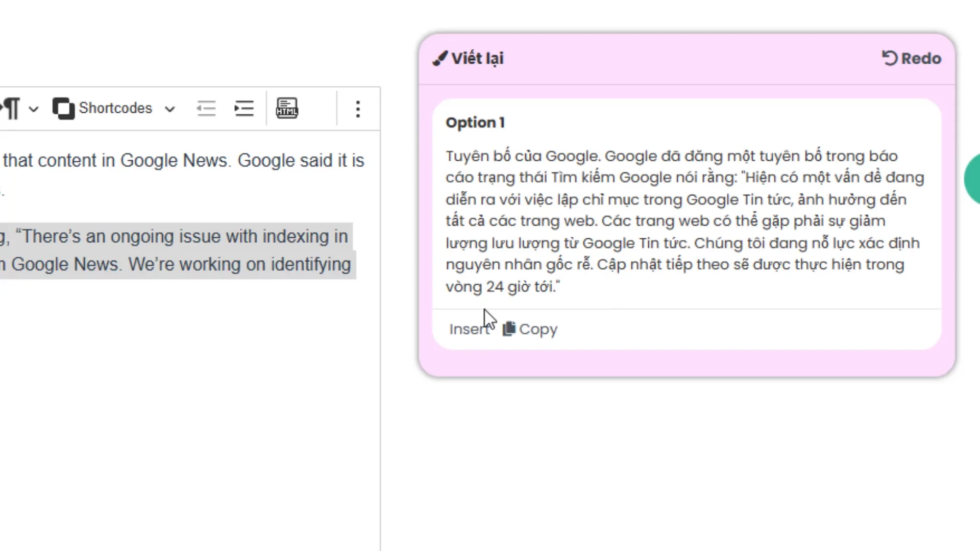Click the highlighted 'ongoing issue with indexing' line
Screen dimensions: 980x551
click(x=176, y=237)
